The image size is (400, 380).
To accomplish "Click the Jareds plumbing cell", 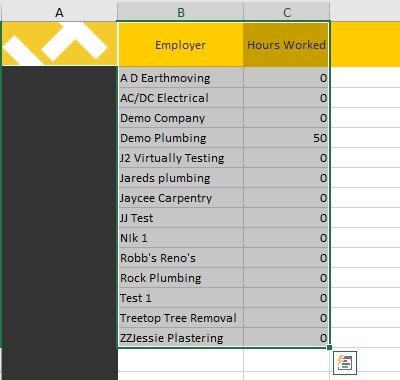I will pos(181,178).
